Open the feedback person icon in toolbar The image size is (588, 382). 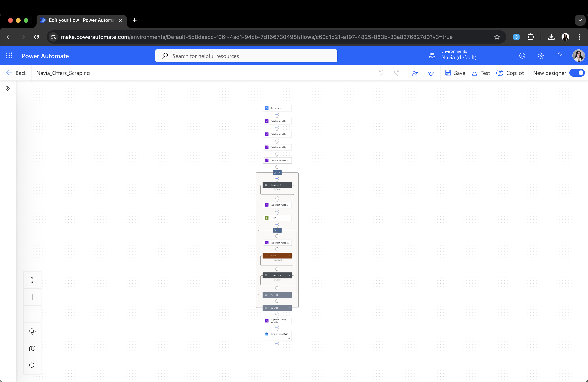[415, 73]
